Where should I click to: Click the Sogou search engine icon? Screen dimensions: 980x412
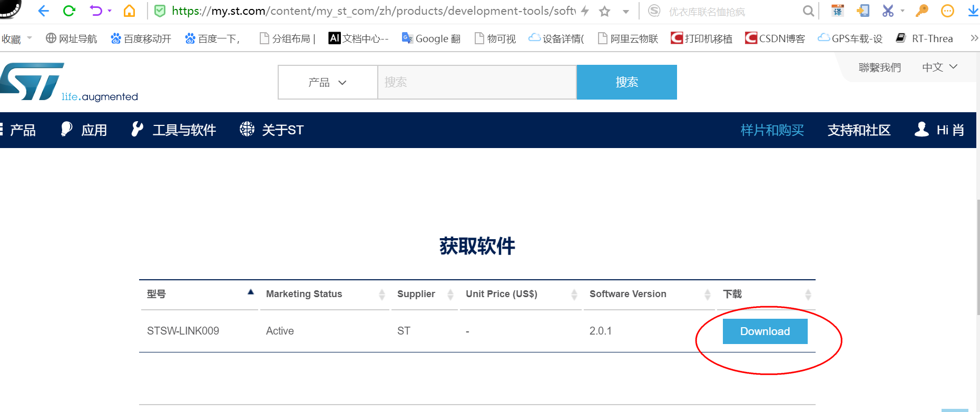654,11
